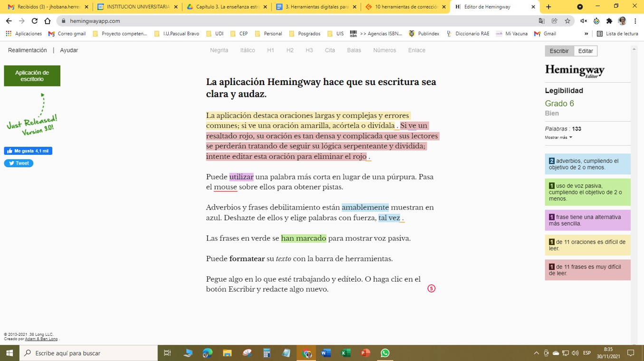Open the extensions puzzle icon
This screenshot has height=361, width=644.
[609, 21]
